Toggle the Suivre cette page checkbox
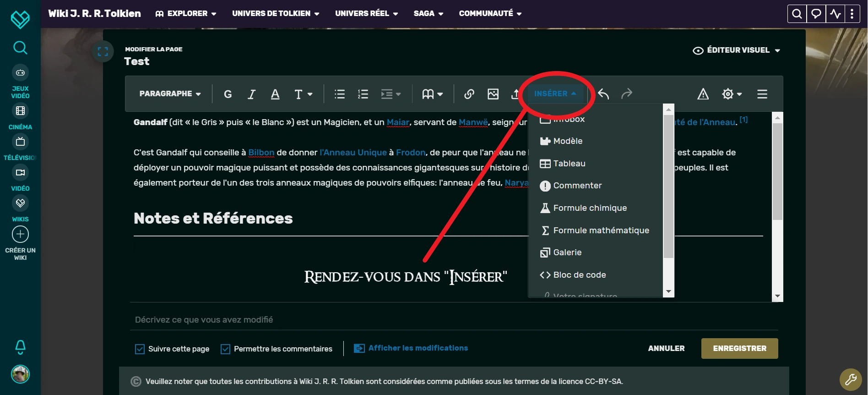 click(140, 349)
